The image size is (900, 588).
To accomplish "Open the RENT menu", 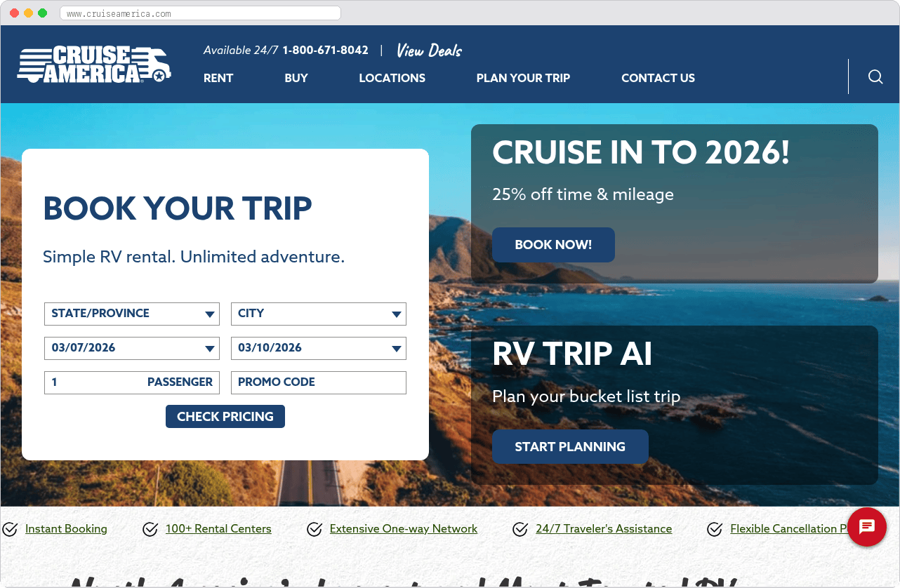I will pos(218,78).
